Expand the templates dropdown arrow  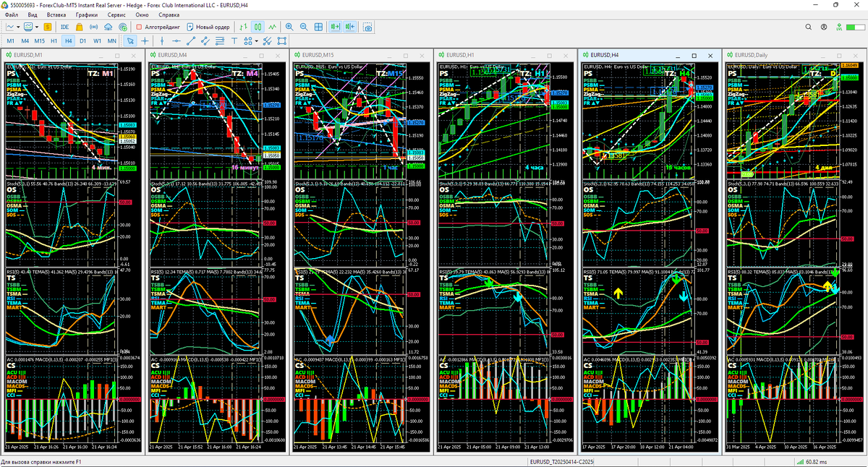[37, 27]
